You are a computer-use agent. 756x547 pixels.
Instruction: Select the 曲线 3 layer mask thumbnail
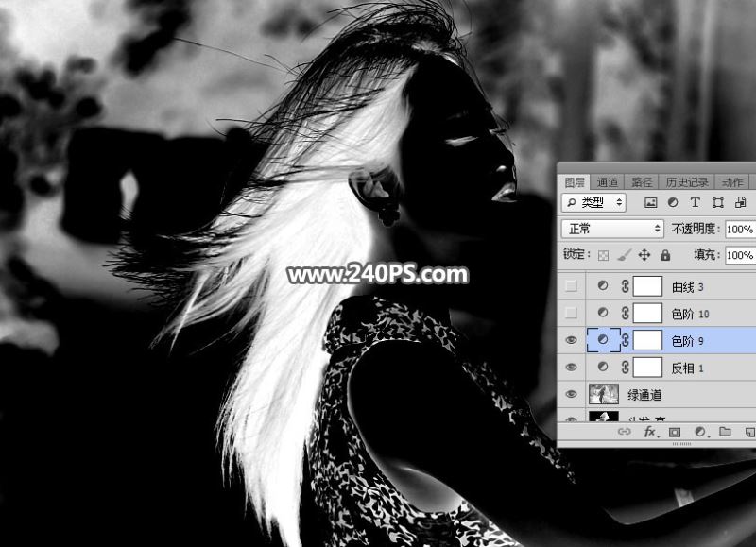tap(647, 286)
